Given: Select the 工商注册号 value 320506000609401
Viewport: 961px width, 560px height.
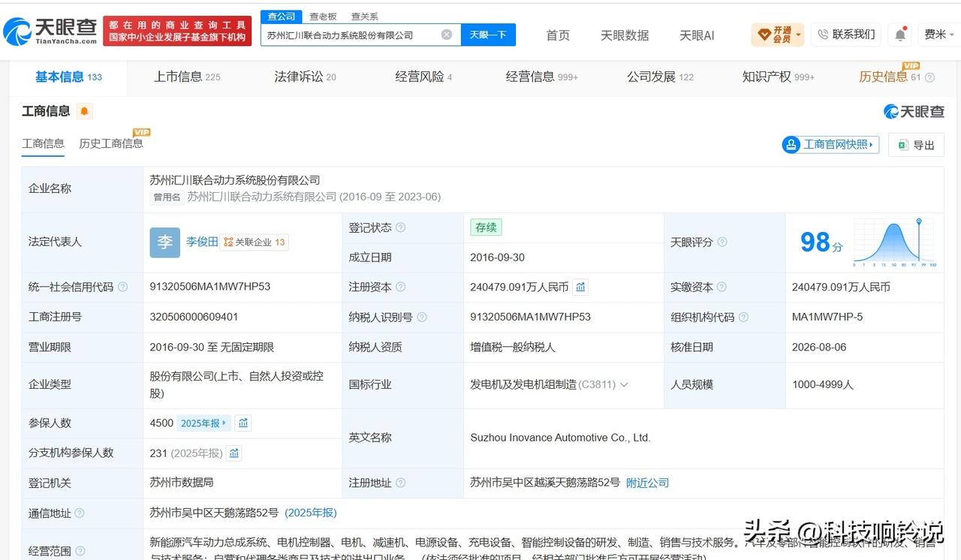Looking at the screenshot, I should pyautogui.click(x=194, y=317).
